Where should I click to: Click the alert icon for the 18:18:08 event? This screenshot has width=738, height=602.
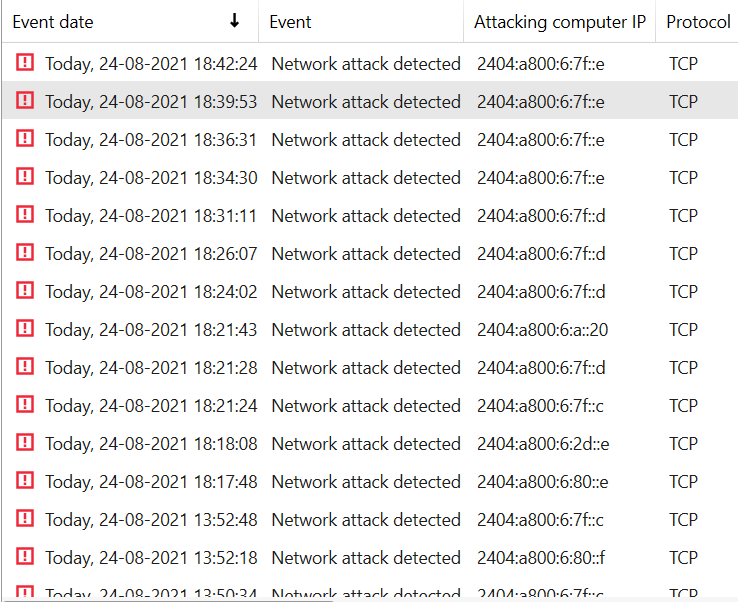point(25,443)
